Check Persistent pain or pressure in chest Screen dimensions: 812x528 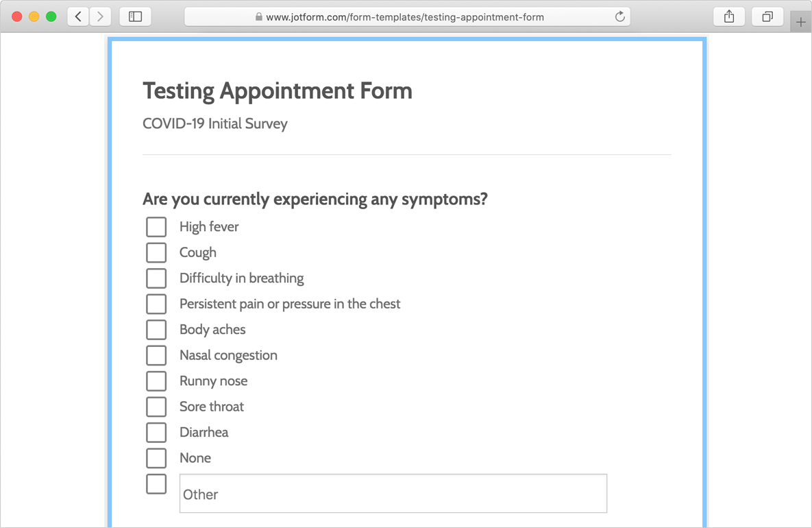point(156,304)
